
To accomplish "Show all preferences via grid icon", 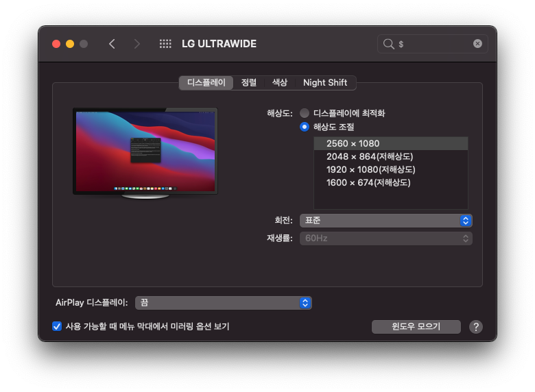I will (x=165, y=44).
